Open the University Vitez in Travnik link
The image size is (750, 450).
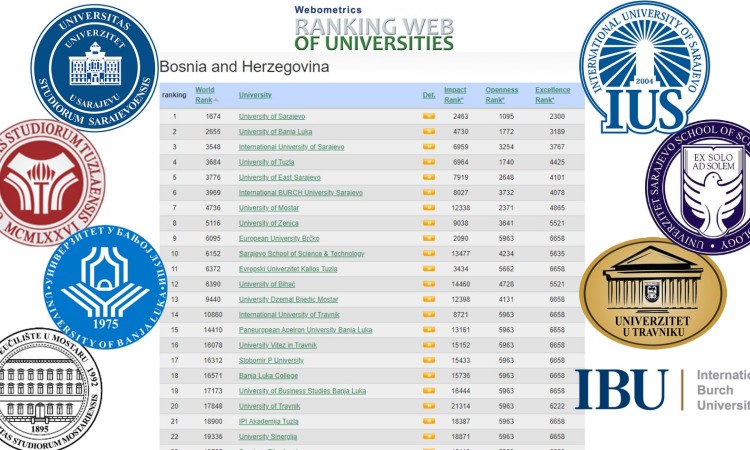[277, 345]
